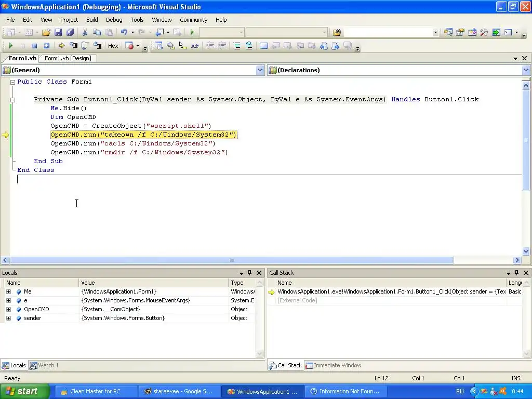This screenshot has width=532, height=399.
Task: Open the active files dropdown beside document tabs
Action: [x=515, y=58]
